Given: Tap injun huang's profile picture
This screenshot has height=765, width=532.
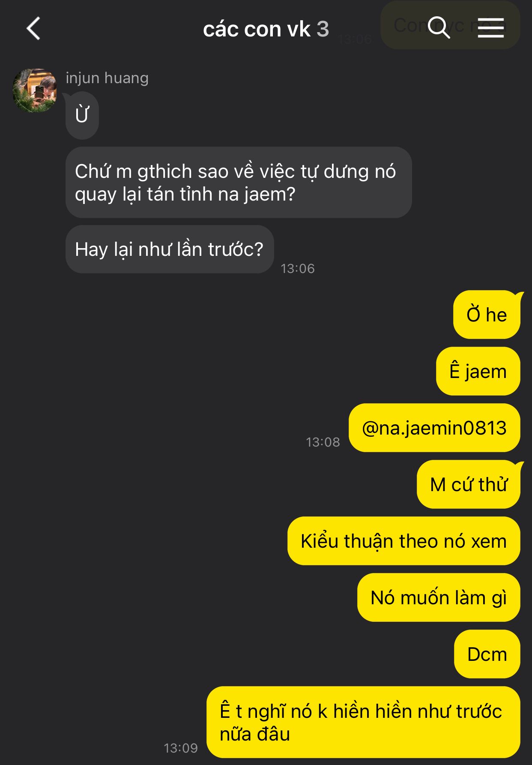Looking at the screenshot, I should (x=35, y=90).
